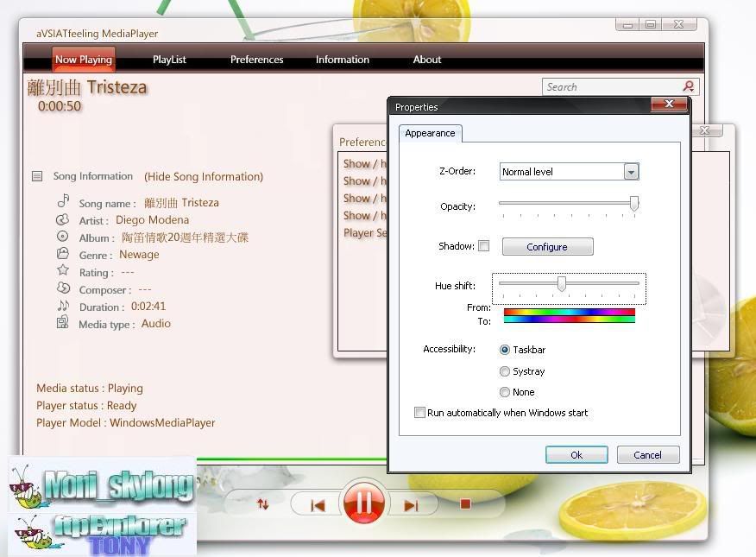Click the Song Information list icon
Screen dimensions: 756x557
point(37,176)
